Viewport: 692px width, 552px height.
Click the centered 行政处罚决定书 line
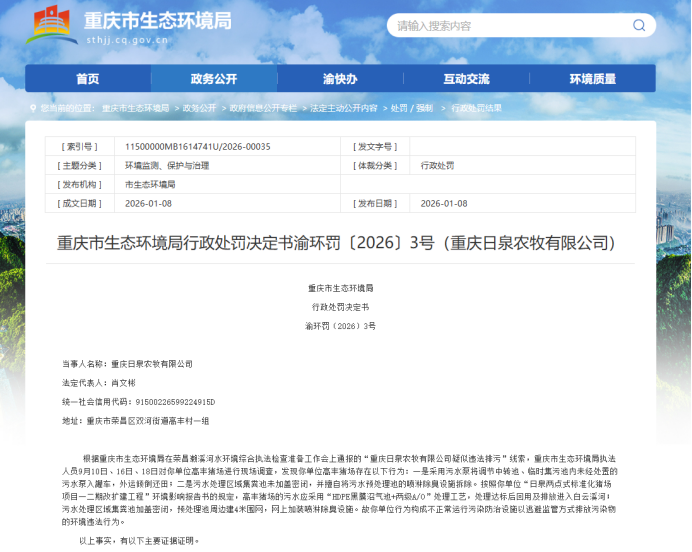point(340,307)
